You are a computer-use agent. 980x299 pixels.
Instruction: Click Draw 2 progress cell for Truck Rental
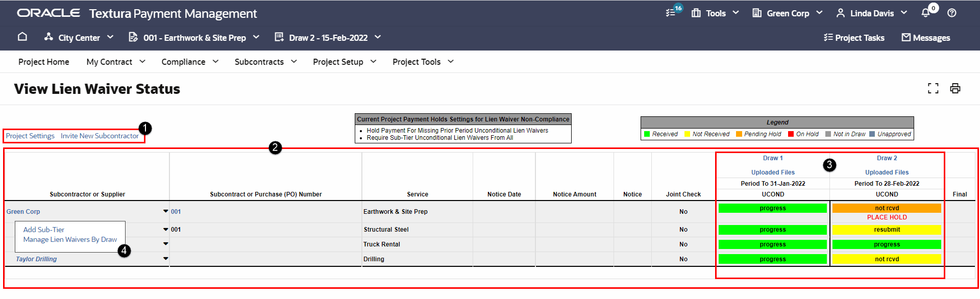pos(887,244)
